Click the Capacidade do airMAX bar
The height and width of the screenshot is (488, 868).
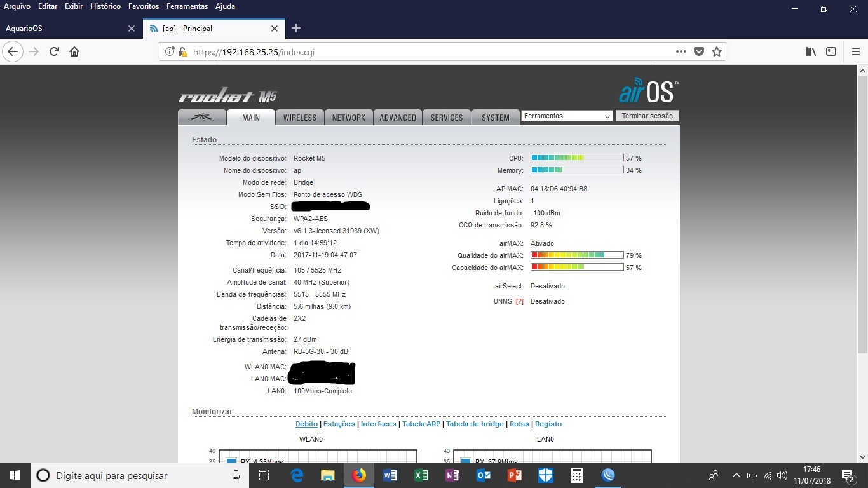(577, 267)
